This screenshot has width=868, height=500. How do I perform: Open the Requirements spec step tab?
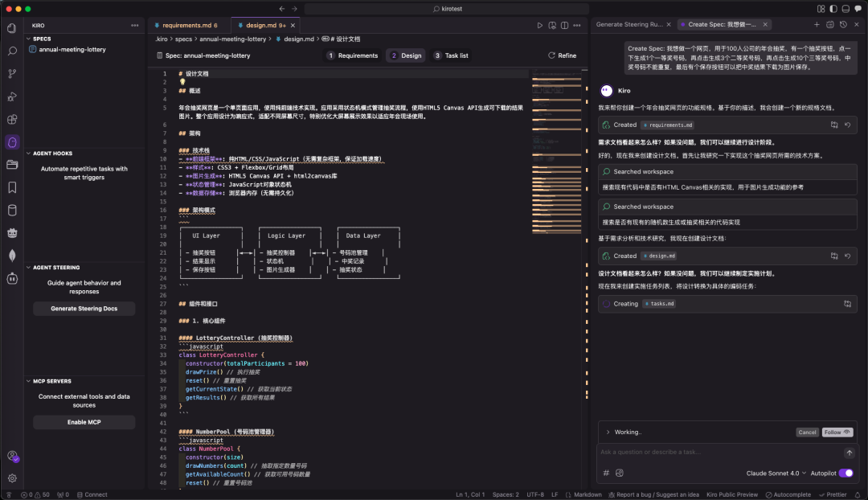coord(352,55)
